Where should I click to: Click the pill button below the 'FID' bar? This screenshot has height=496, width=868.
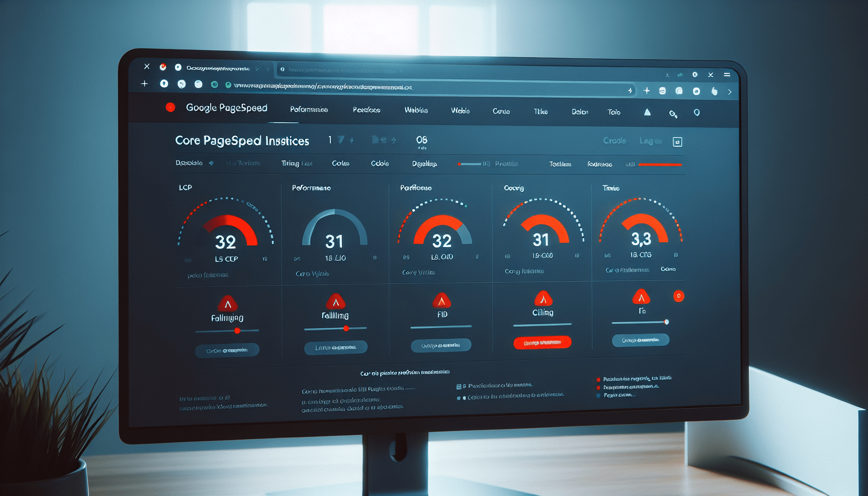click(x=441, y=345)
